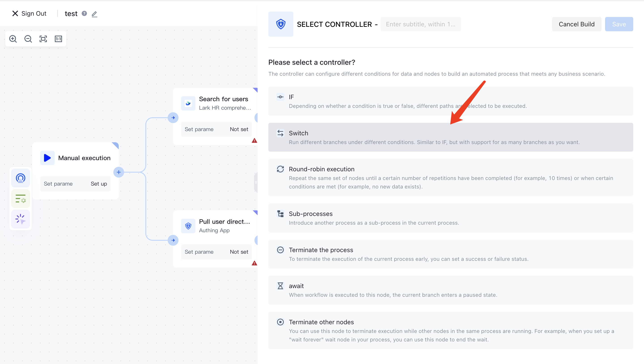Image resolution: width=644 pixels, height=364 pixels.
Task: Click arrow connector into Search for users node
Action: [173, 118]
